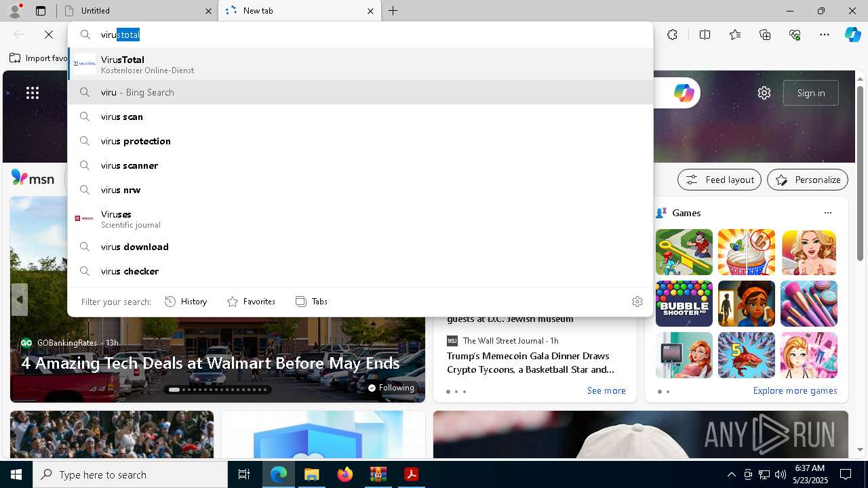Show hidden system tray icons

click(x=731, y=474)
